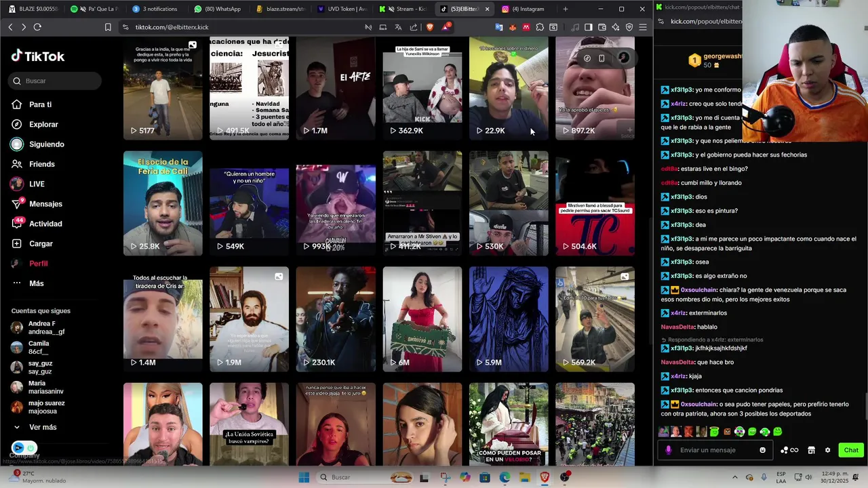Open Camila 86cf_ followed account
The image size is (868, 488).
coord(31,348)
